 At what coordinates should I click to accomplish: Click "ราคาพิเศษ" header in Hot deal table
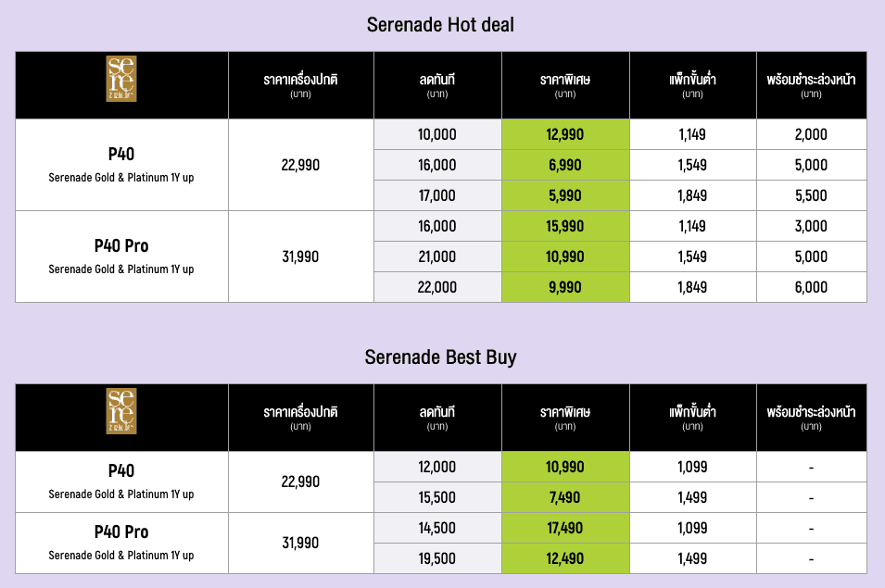coord(565,80)
